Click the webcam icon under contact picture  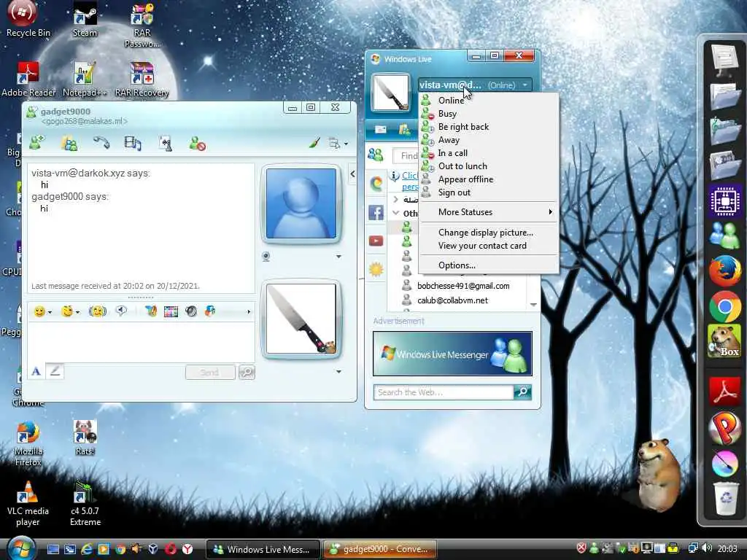[266, 257]
